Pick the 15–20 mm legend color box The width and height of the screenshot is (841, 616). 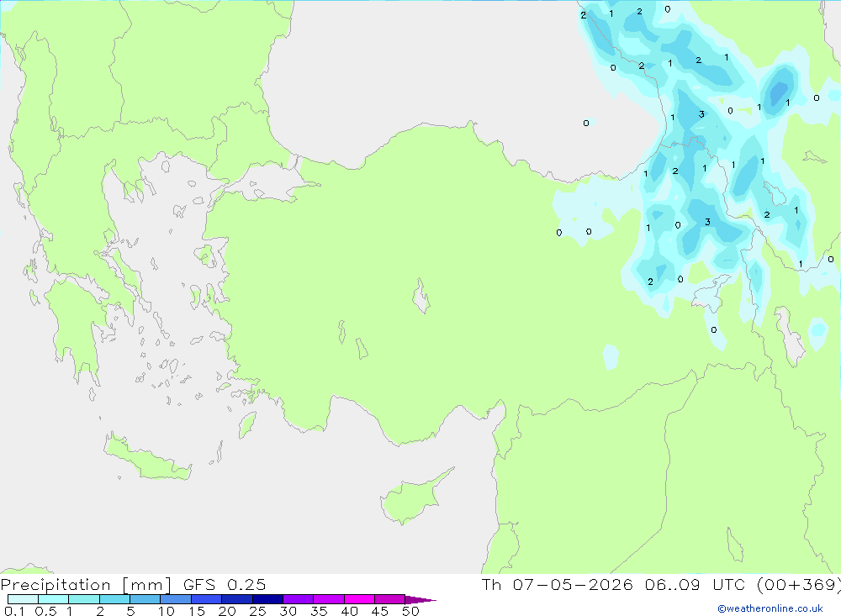pos(207,599)
